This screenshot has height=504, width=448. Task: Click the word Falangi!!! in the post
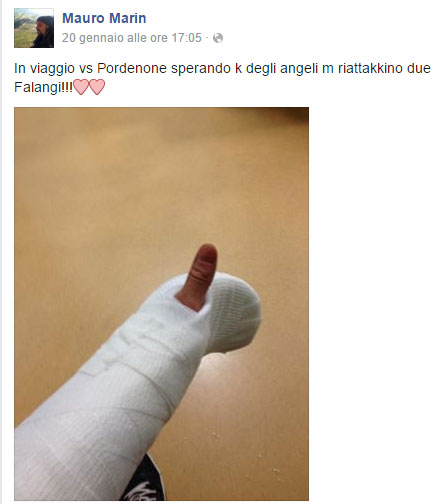(x=43, y=88)
